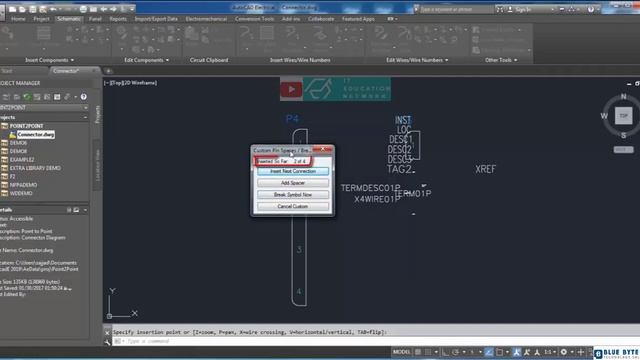This screenshot has width=640, height=360.
Task: Click the vertical Projects side tab
Action: point(97,115)
